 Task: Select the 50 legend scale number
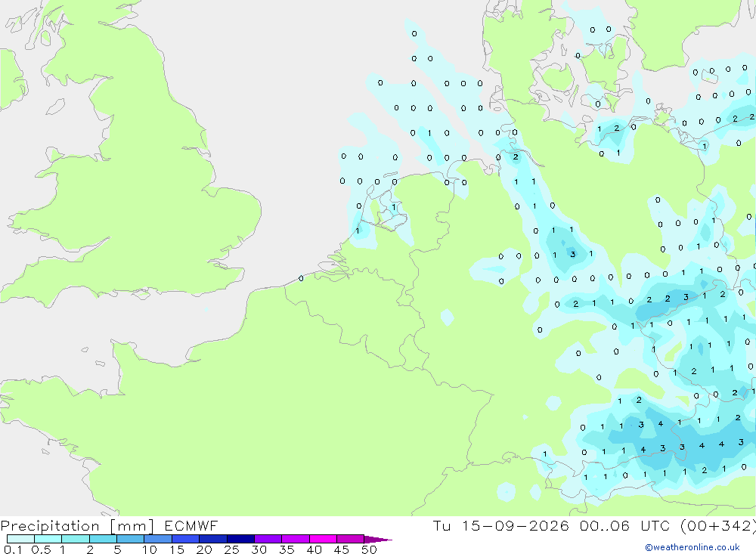click(x=369, y=549)
